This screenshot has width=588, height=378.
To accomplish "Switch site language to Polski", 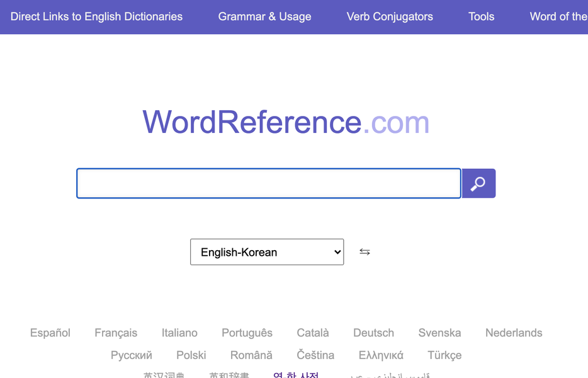I will (191, 355).
